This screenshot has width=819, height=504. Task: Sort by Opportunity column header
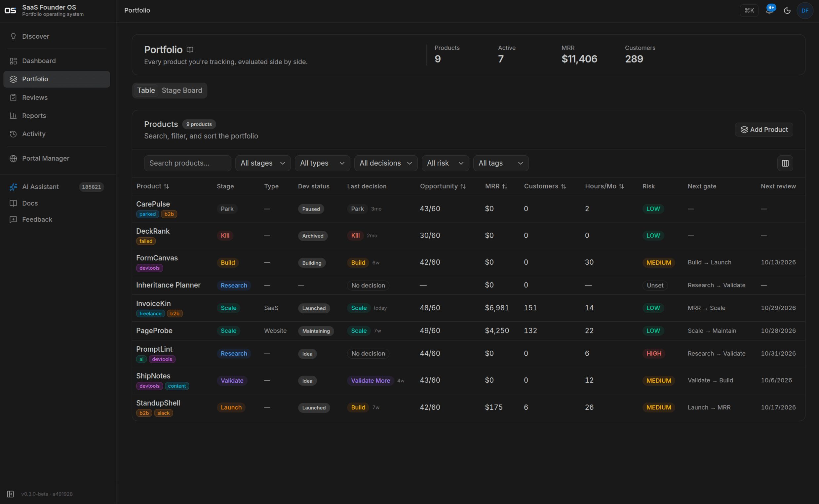tap(443, 186)
